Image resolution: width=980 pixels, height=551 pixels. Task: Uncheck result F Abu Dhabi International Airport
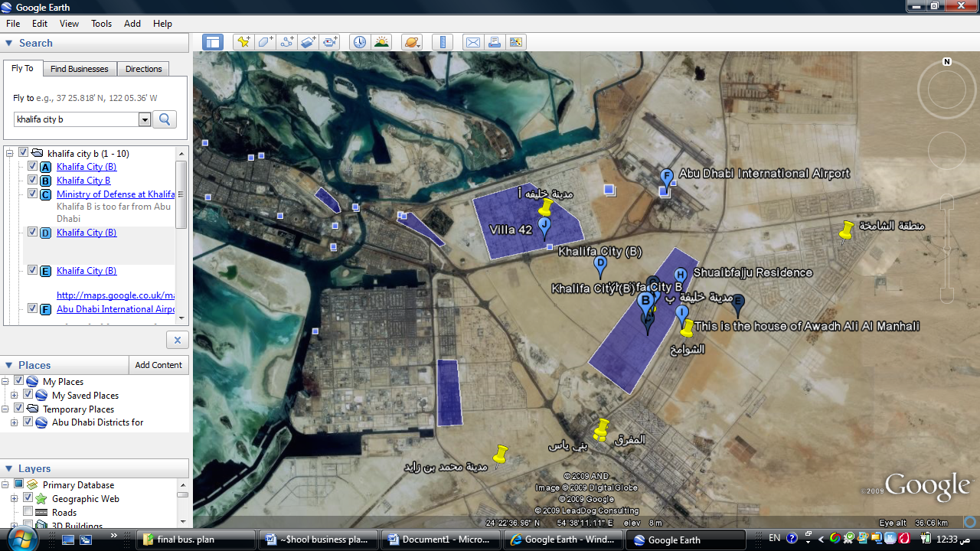coord(33,308)
